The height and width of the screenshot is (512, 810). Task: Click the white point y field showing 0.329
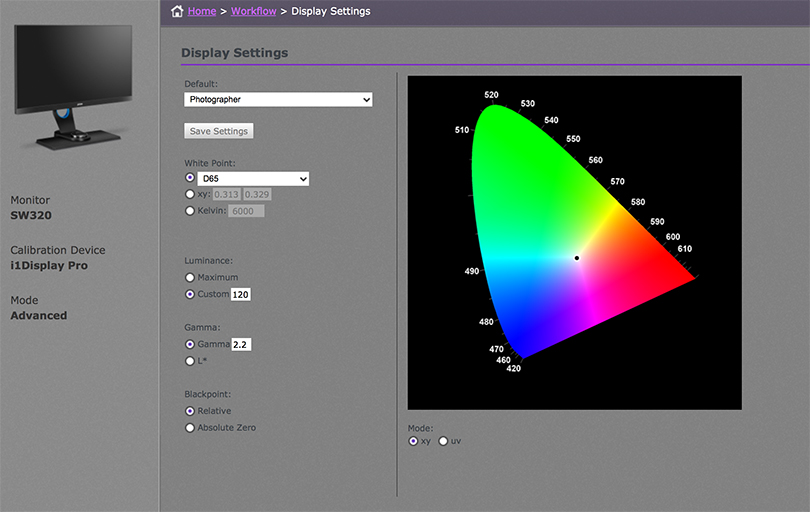click(x=258, y=195)
